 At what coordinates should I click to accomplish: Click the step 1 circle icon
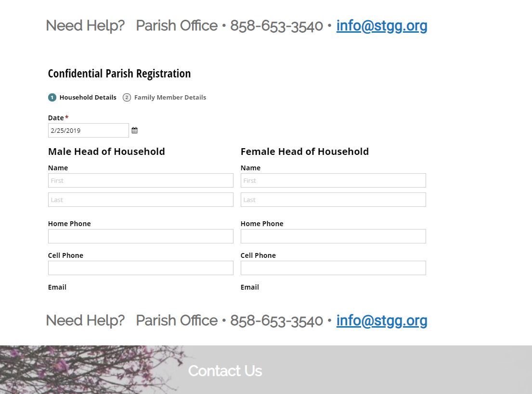52,98
